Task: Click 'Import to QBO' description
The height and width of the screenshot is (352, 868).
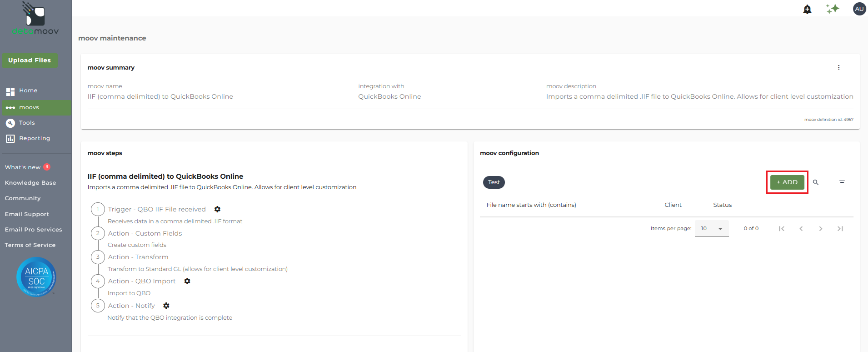Action: click(129, 293)
